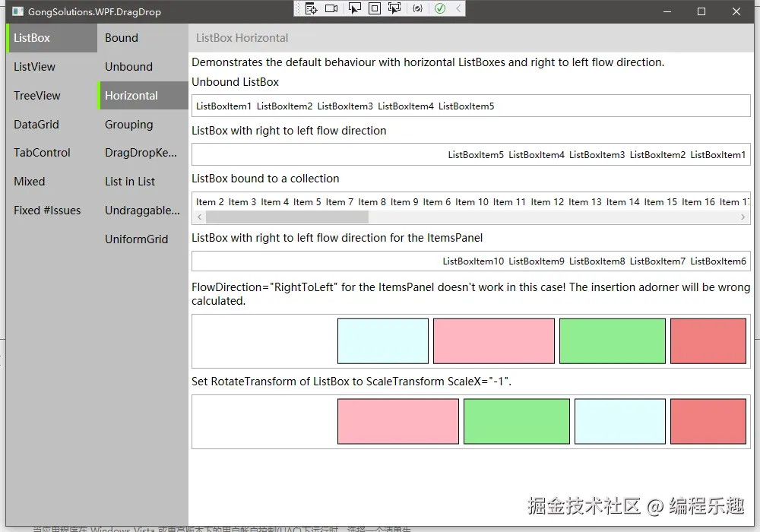Click the bound ListBox scroll left arrow

click(199, 217)
